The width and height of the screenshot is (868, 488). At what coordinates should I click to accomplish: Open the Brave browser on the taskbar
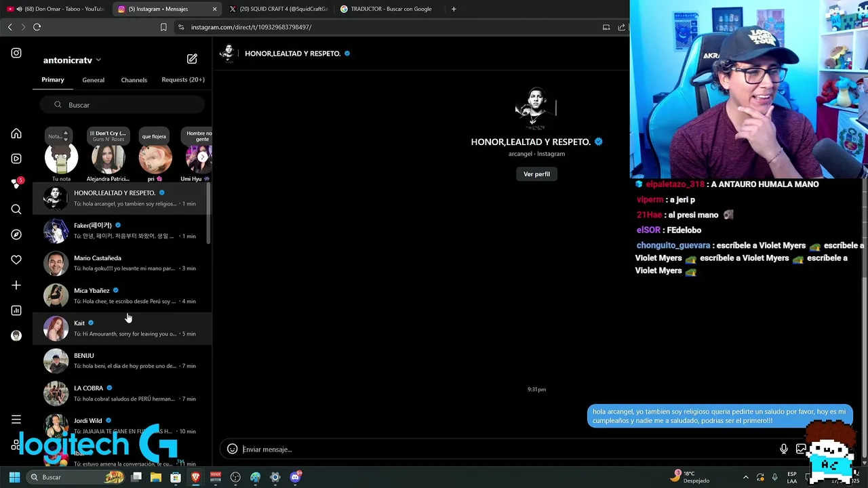coord(195,477)
